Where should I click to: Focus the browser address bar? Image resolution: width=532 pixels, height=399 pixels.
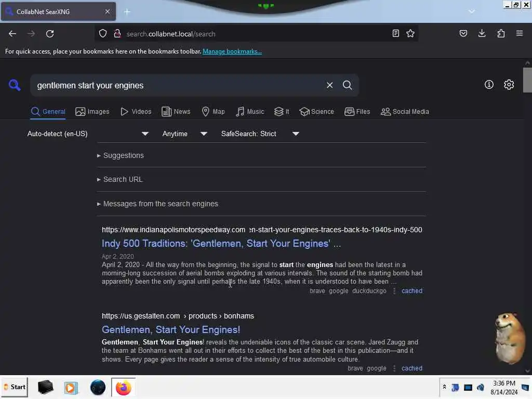point(256,34)
